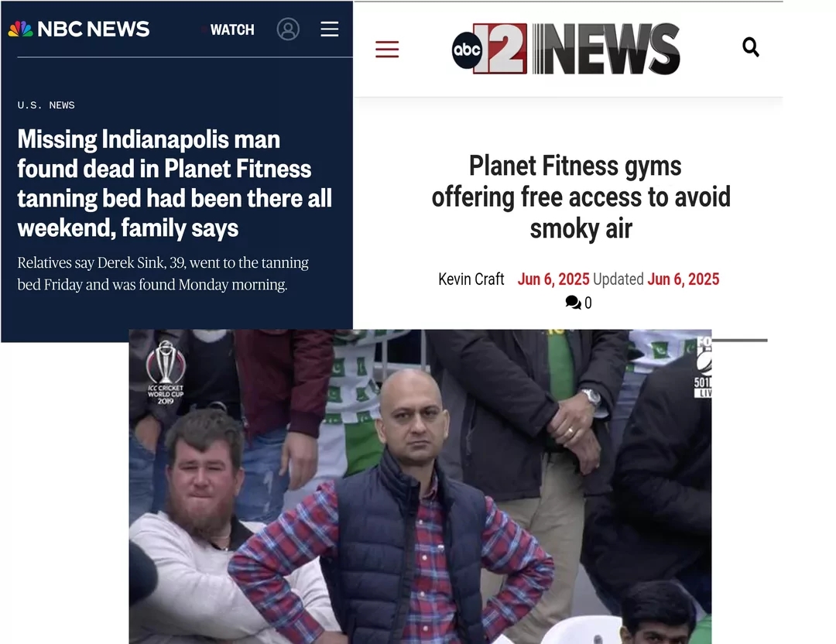Click the NBC peacock logo
Image resolution: width=836 pixels, height=644 pixels.
(x=21, y=29)
